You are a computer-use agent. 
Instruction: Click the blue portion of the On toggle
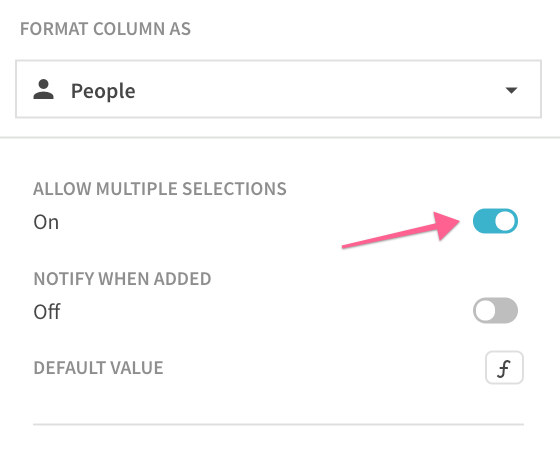483,221
